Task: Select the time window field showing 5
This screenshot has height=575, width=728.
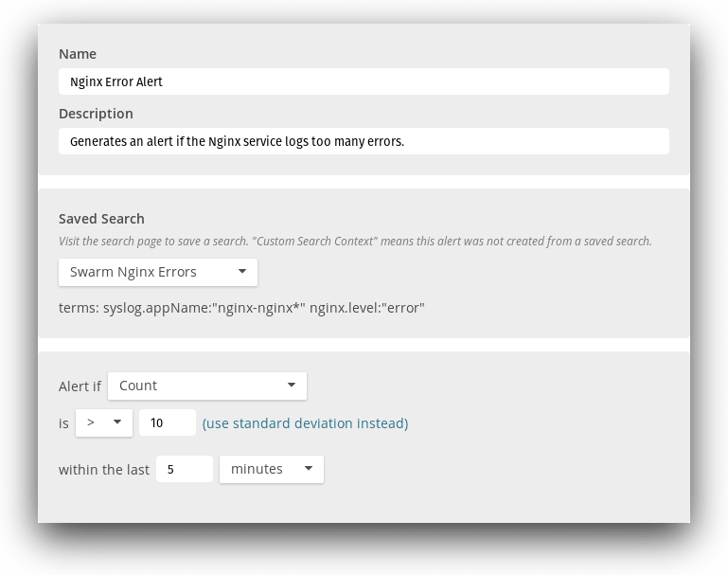Action: pos(185,469)
